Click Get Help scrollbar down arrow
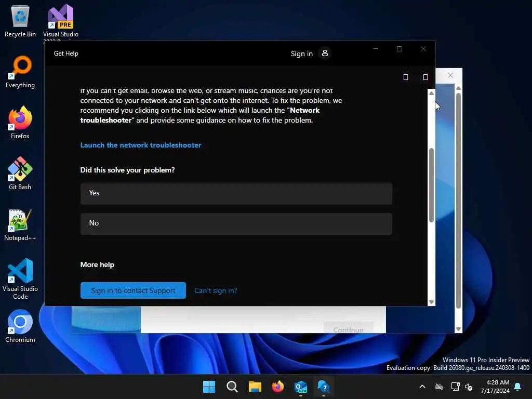This screenshot has width=532, height=399. pos(431,302)
